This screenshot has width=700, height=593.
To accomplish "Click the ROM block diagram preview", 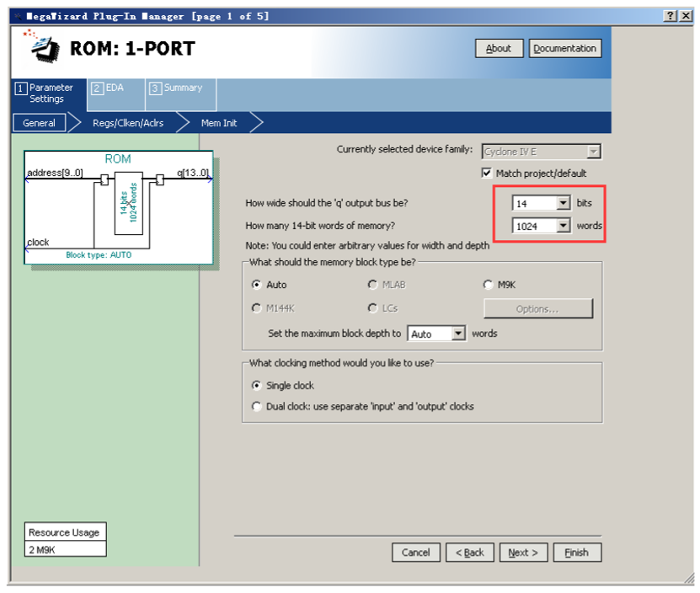I will (118, 208).
